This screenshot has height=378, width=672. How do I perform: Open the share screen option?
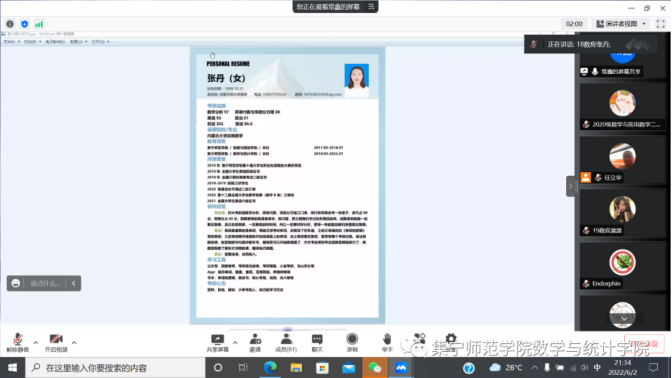pyautogui.click(x=217, y=343)
